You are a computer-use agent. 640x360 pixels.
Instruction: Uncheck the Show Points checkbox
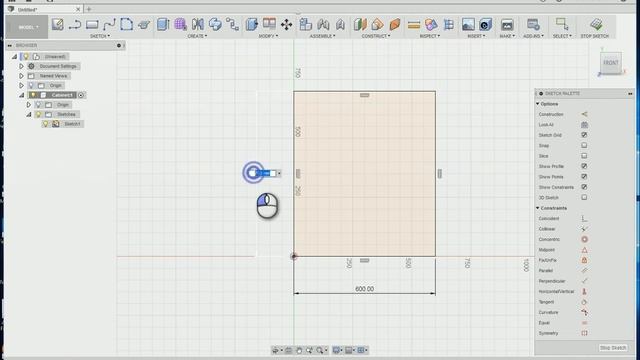584,177
